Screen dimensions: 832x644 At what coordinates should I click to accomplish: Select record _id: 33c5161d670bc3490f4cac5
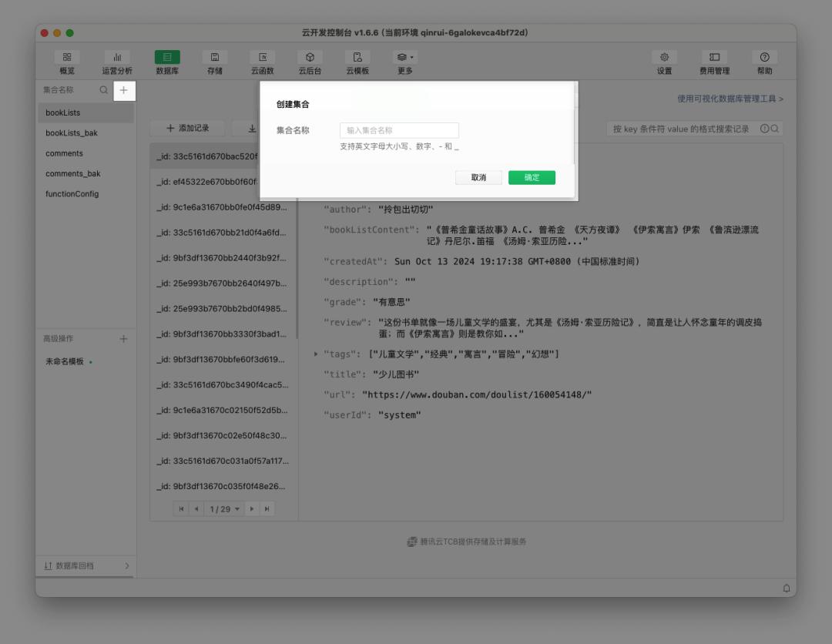click(223, 384)
